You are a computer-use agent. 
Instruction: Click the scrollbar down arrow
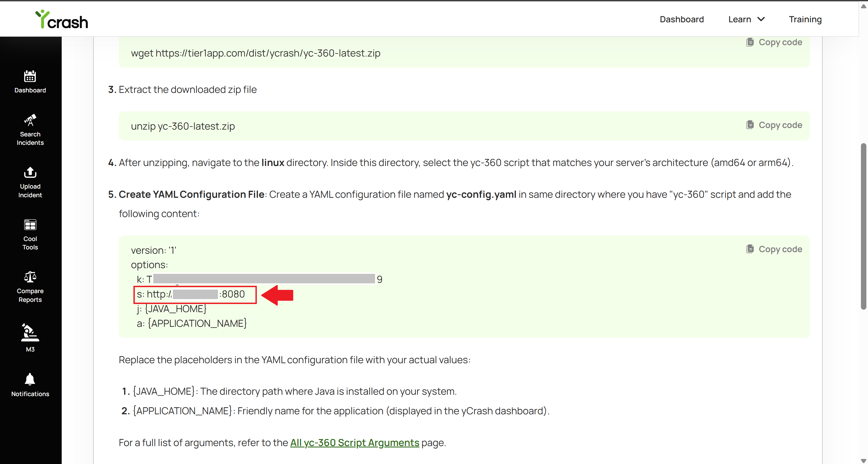[x=863, y=460]
